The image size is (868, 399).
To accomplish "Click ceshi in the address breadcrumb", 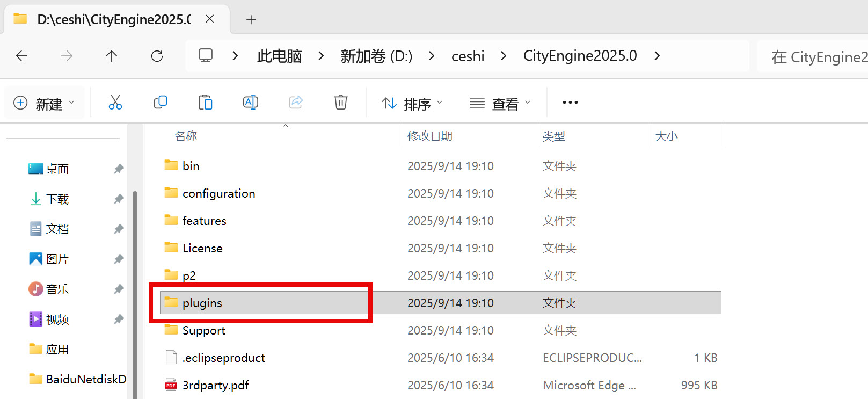I will click(468, 56).
